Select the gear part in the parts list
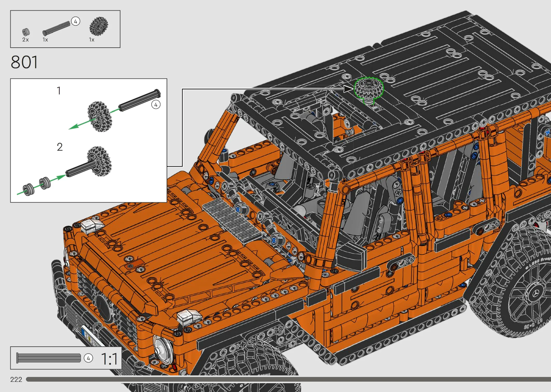 click(x=99, y=26)
